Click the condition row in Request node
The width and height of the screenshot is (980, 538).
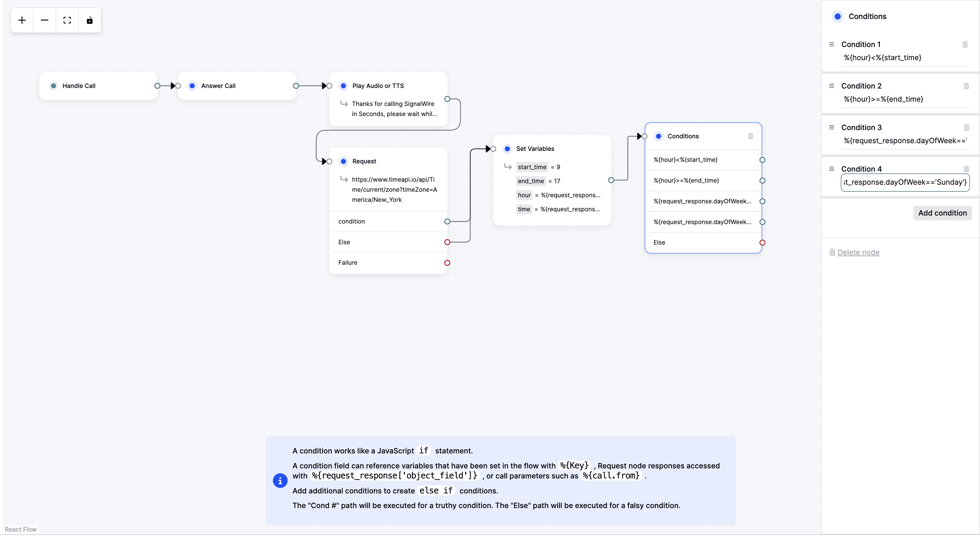388,221
